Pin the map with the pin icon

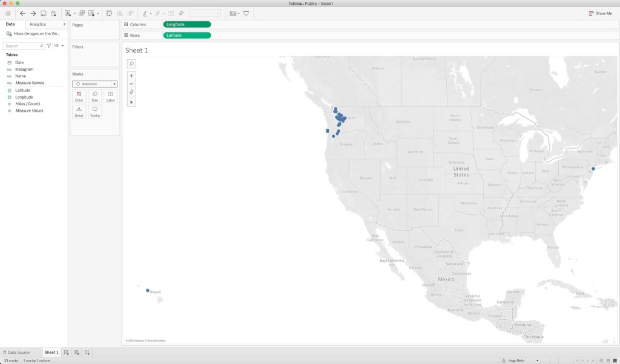tap(131, 92)
